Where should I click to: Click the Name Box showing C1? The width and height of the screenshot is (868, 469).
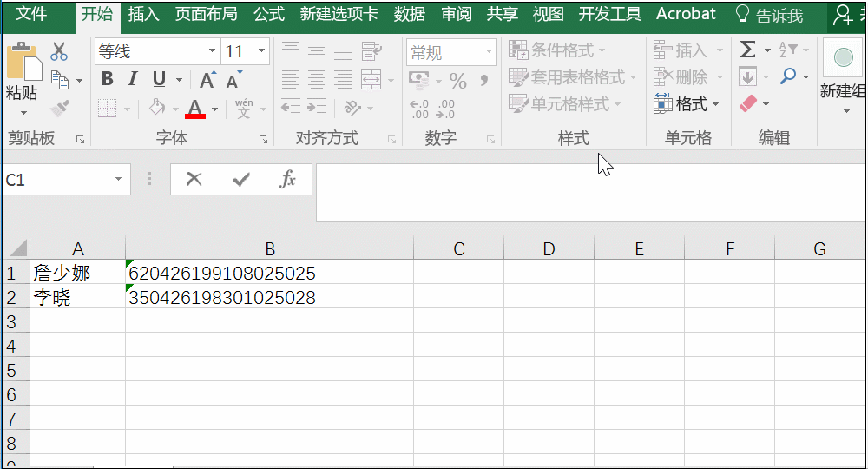pos(67,180)
